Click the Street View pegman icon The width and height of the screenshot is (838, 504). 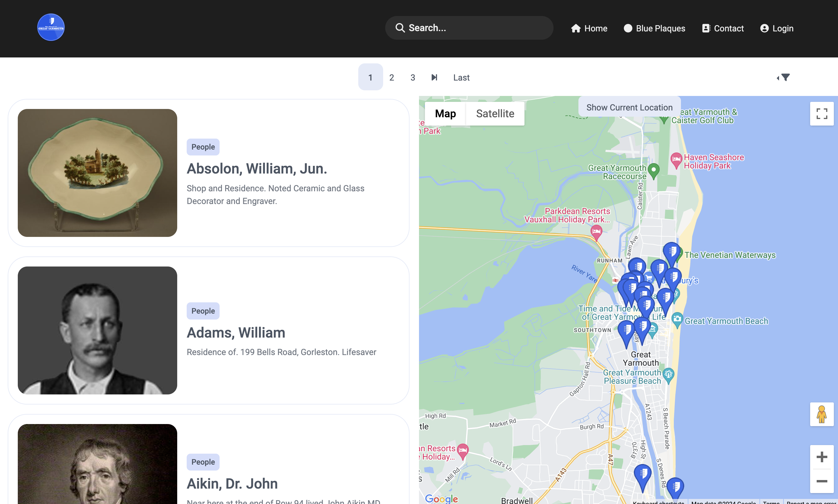click(822, 414)
